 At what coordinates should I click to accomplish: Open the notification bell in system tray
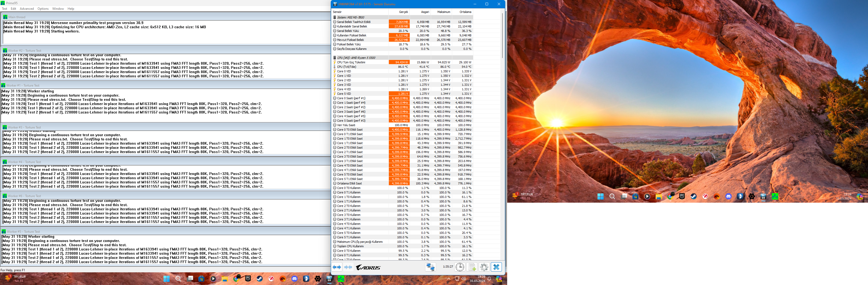[x=489, y=279]
